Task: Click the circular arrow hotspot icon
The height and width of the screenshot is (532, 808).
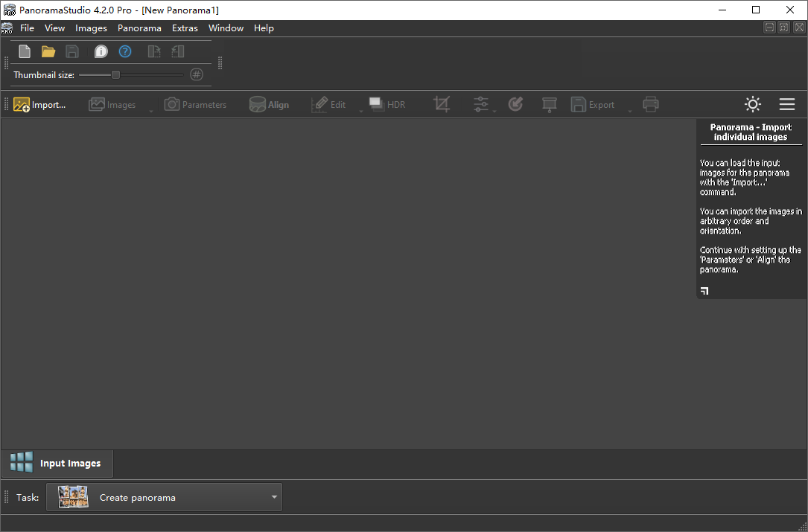Action: pyautogui.click(x=515, y=105)
